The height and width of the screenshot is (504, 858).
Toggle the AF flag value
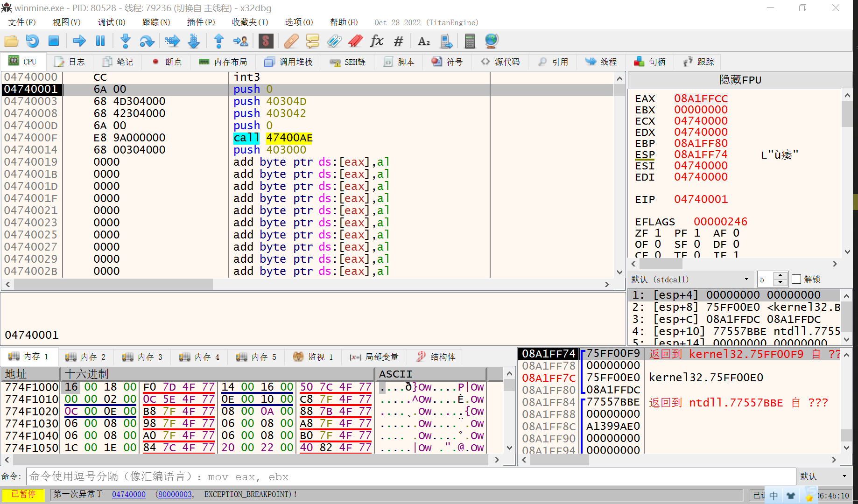[x=736, y=233]
